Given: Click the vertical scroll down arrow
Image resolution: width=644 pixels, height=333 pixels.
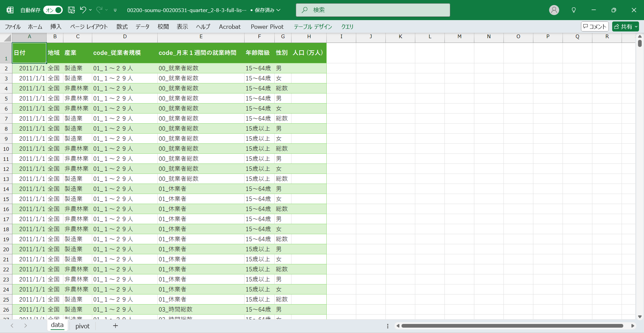Looking at the screenshot, I should (640, 317).
